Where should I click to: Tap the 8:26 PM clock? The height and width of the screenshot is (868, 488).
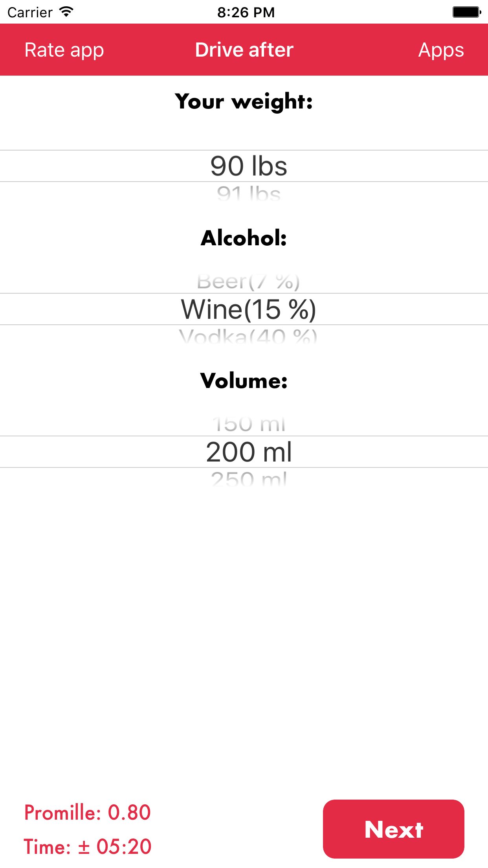(246, 13)
